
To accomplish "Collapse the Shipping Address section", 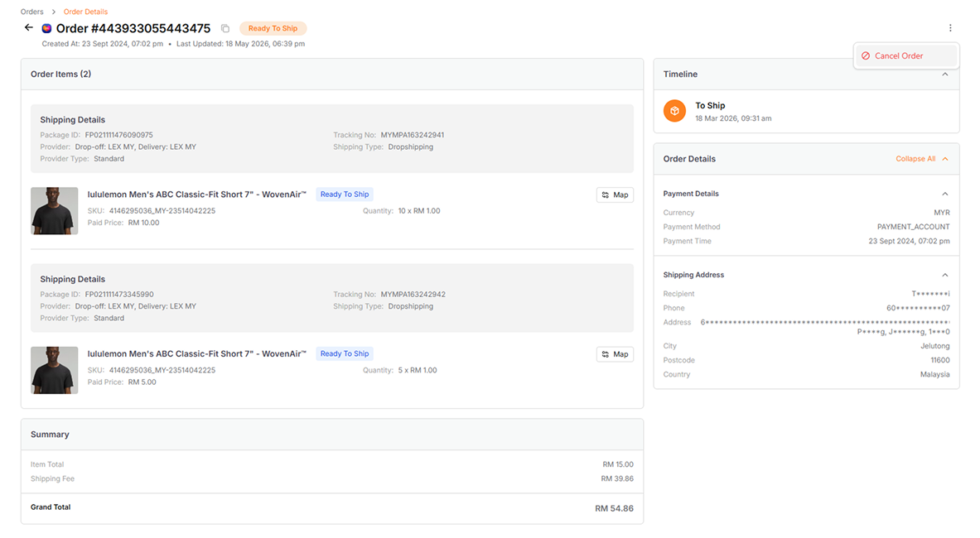I will (x=945, y=276).
